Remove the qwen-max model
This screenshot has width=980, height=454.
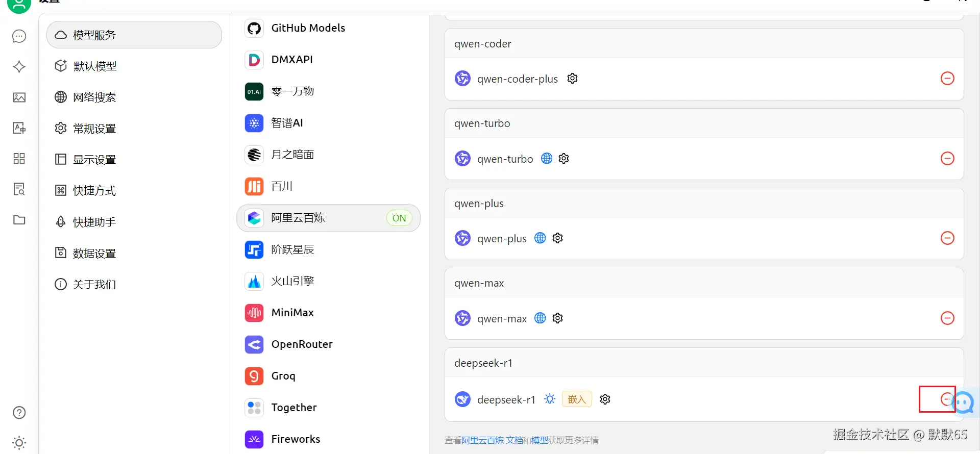point(947,318)
